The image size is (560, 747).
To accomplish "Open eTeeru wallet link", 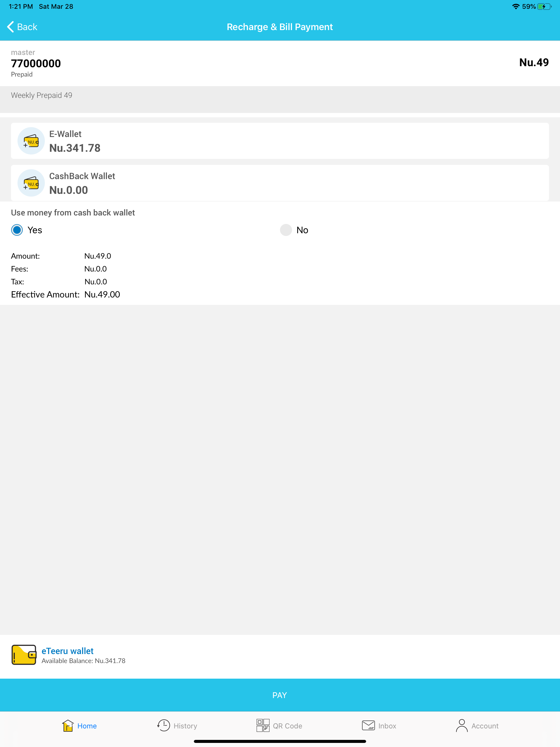I will point(68,651).
